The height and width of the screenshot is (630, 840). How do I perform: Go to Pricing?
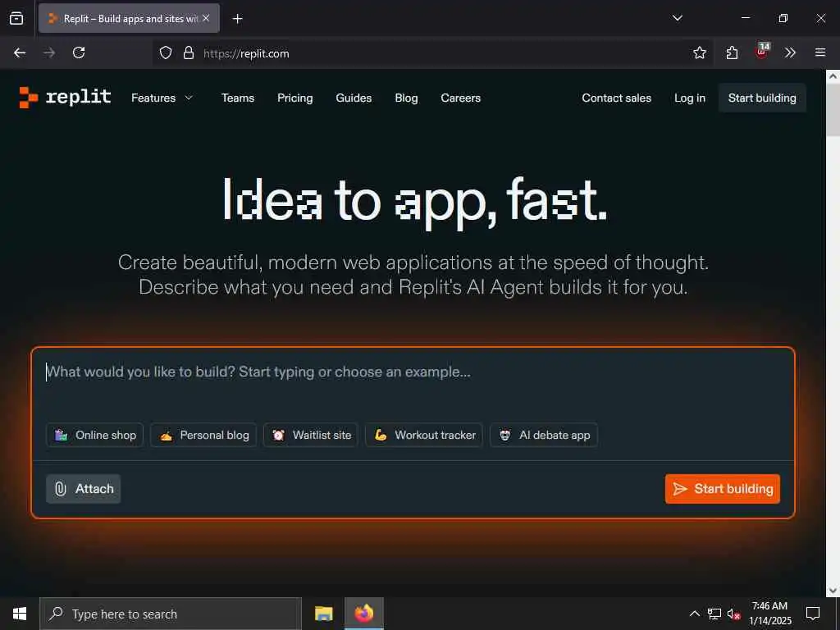pos(295,98)
